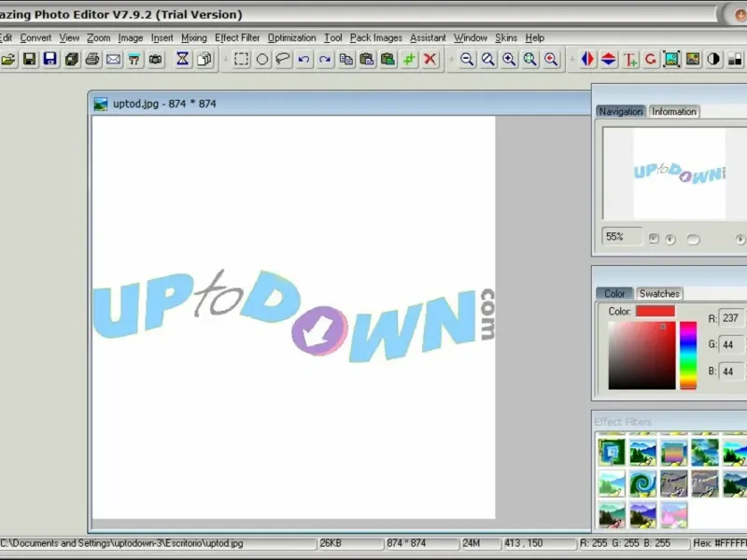Screen dimensions: 747x560
Task: Click the stacked pages batch icon
Action: [x=72, y=60]
